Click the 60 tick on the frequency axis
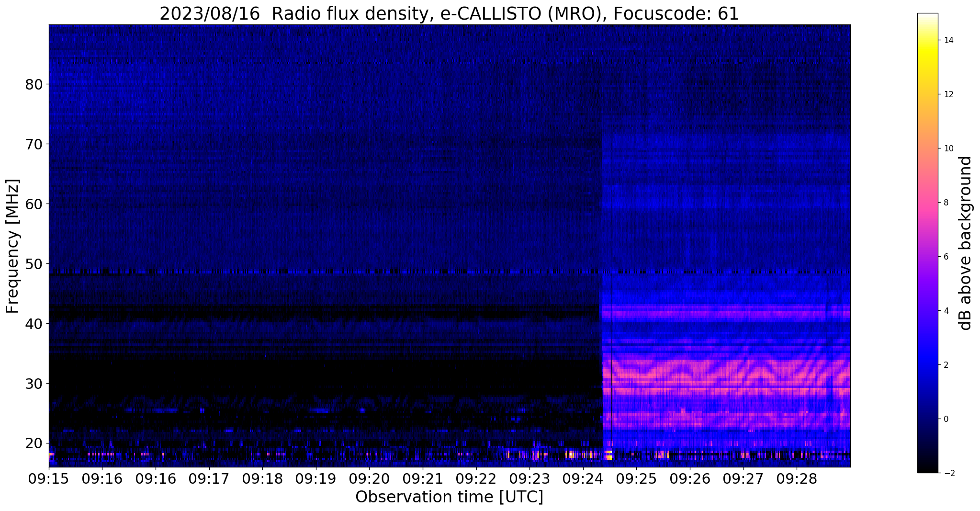The image size is (980, 511). point(34,204)
